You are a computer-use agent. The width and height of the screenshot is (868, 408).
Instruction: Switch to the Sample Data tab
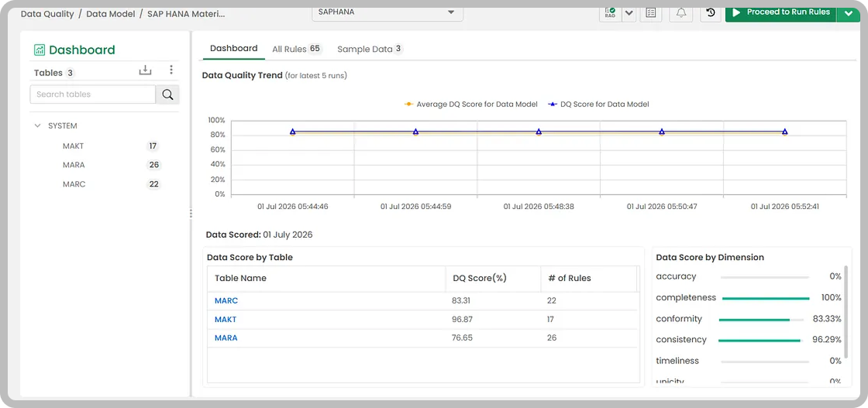point(370,50)
